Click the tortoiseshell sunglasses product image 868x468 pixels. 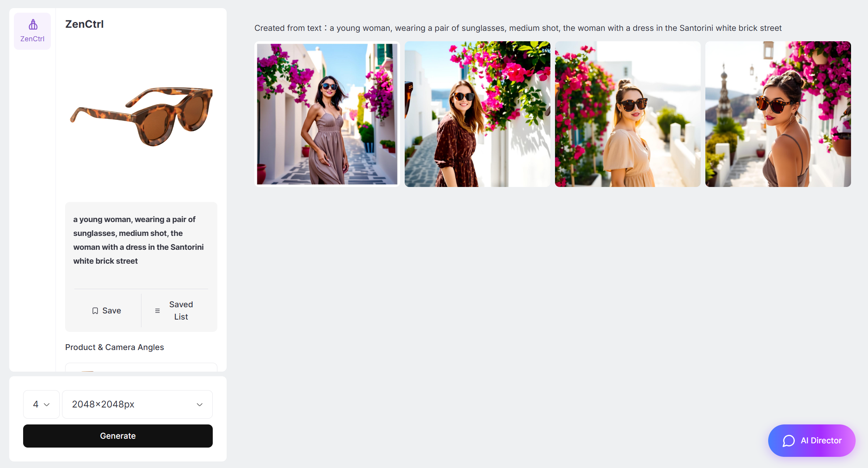141,116
